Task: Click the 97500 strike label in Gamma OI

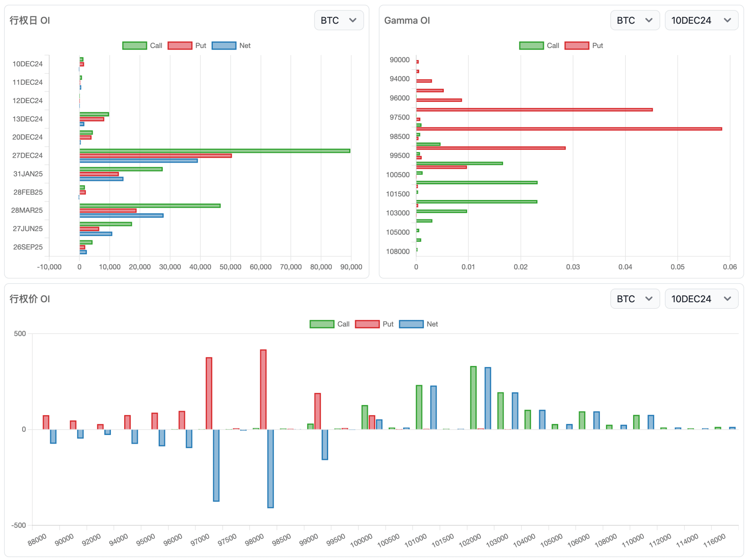Action: click(x=400, y=117)
